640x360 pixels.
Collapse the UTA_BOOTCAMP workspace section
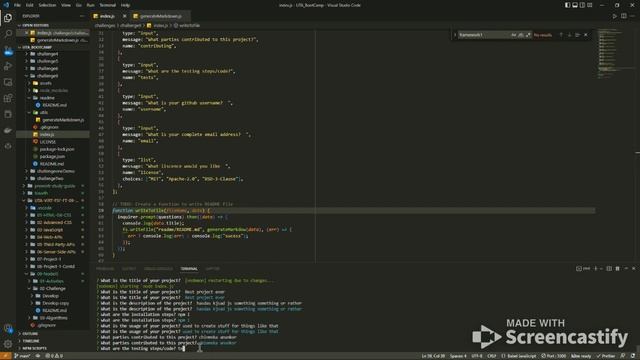click(53, 47)
